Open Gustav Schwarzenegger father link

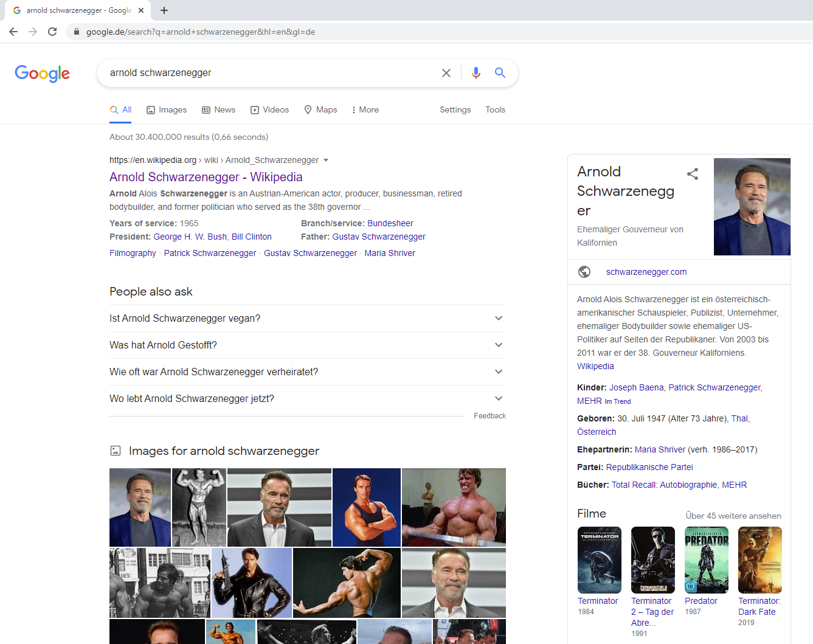click(x=379, y=237)
